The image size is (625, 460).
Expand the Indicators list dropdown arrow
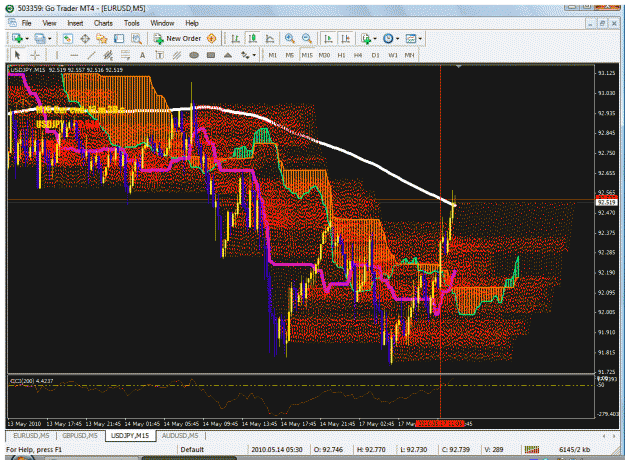pos(375,39)
